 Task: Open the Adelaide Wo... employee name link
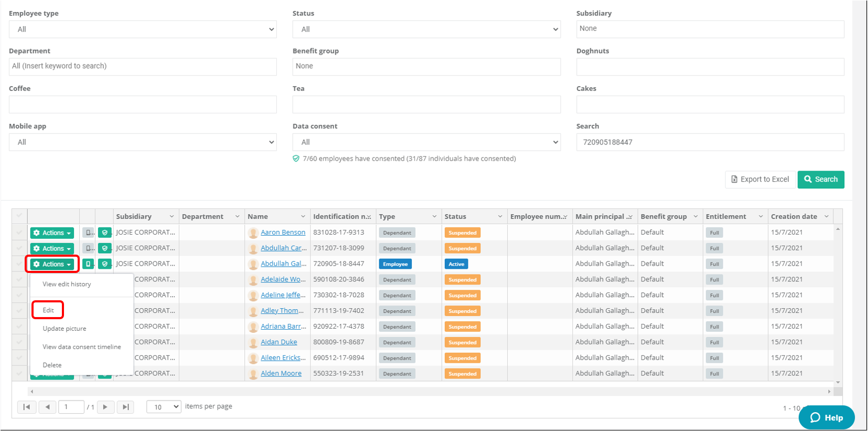tap(283, 279)
